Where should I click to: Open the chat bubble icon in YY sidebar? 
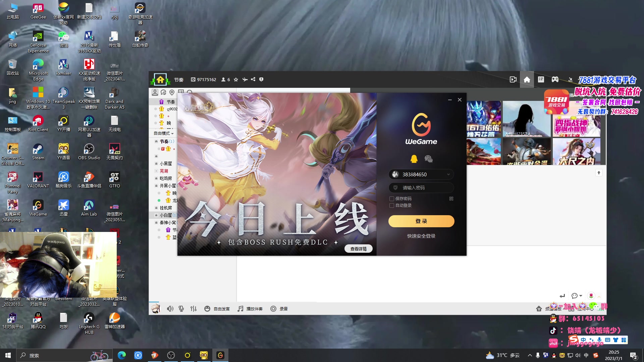click(x=163, y=92)
